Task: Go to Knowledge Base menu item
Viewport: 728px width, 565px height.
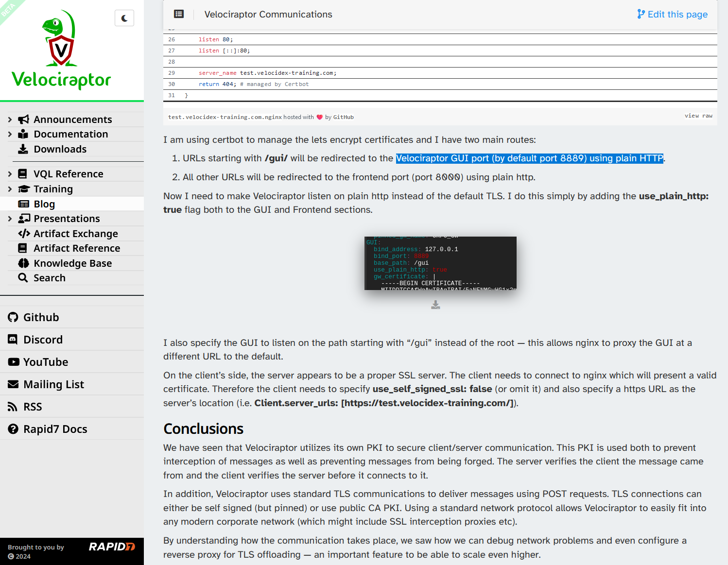Action: [x=72, y=263]
